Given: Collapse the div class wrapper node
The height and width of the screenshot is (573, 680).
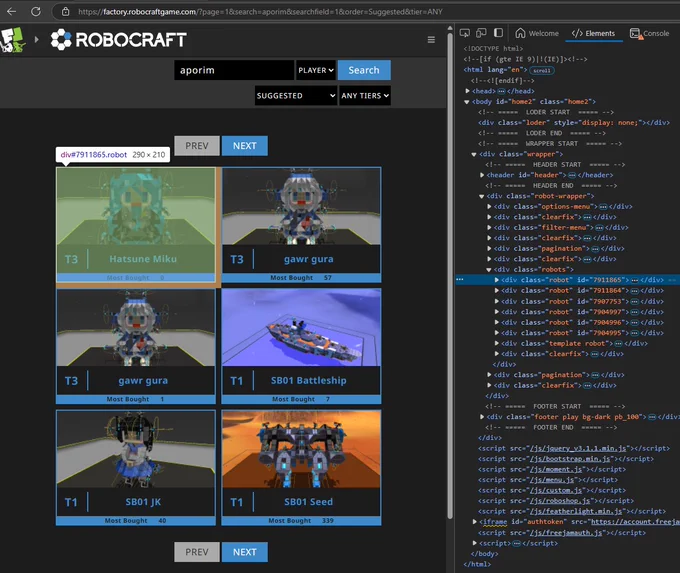Looking at the screenshot, I should (474, 154).
